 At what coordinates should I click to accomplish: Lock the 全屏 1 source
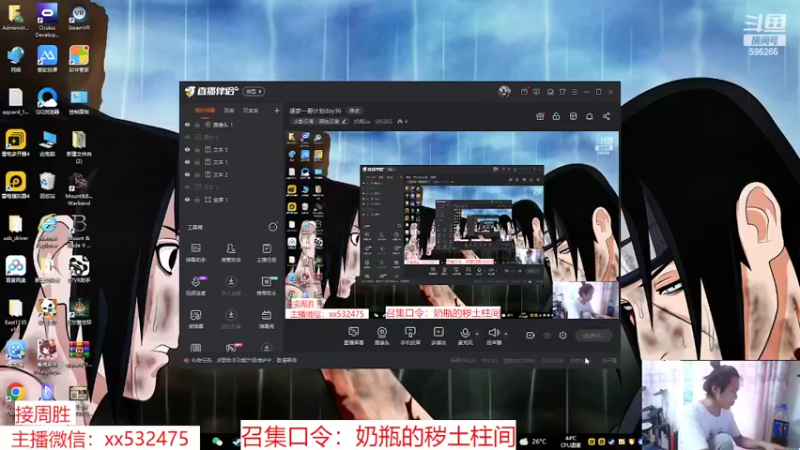coord(197,199)
